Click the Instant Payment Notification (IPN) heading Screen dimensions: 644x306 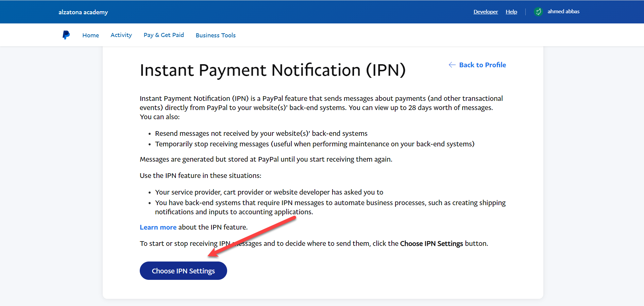[273, 70]
